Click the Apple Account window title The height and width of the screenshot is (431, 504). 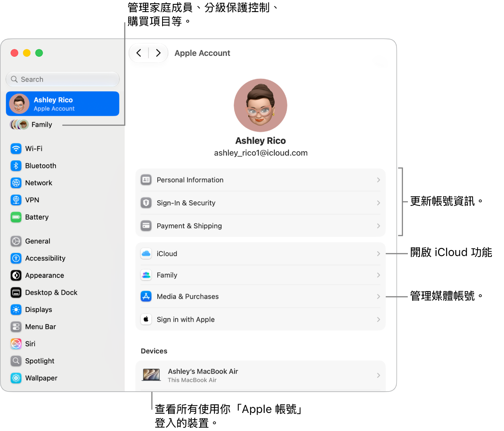[202, 53]
